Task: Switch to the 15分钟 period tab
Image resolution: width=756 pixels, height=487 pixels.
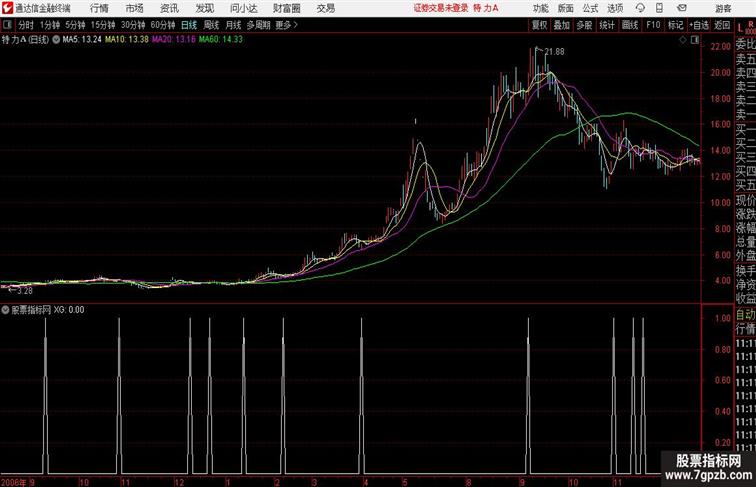Action: [x=103, y=25]
